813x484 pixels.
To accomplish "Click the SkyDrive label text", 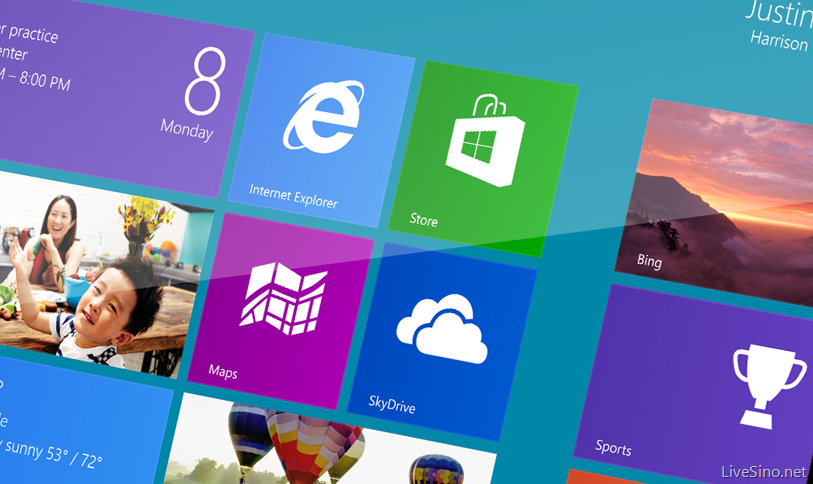I will click(391, 404).
